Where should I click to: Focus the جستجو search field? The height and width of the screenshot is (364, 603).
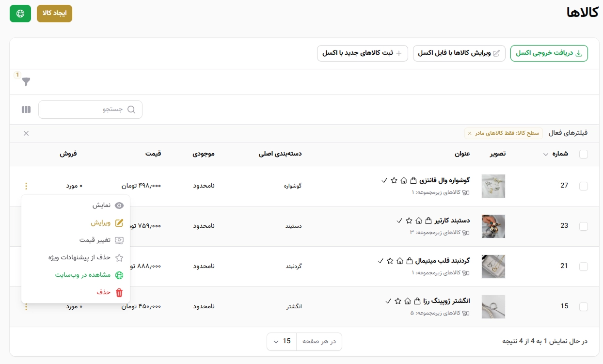90,110
